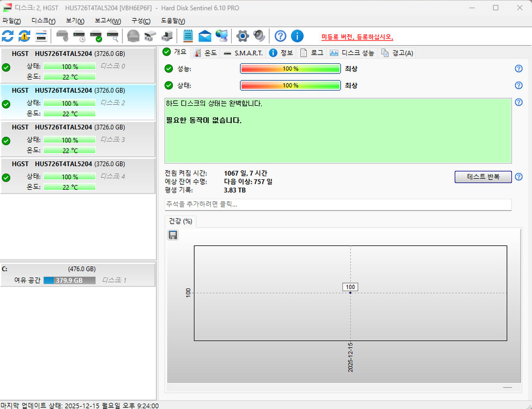Open the scheduled disk test icon
The image size is (532, 409).
pyautogui.click(x=80, y=35)
